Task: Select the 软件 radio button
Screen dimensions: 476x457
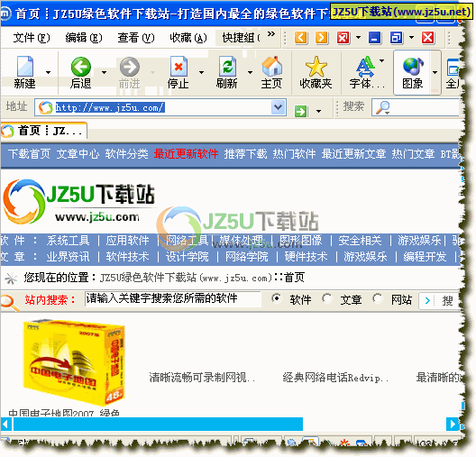Action: [276, 298]
